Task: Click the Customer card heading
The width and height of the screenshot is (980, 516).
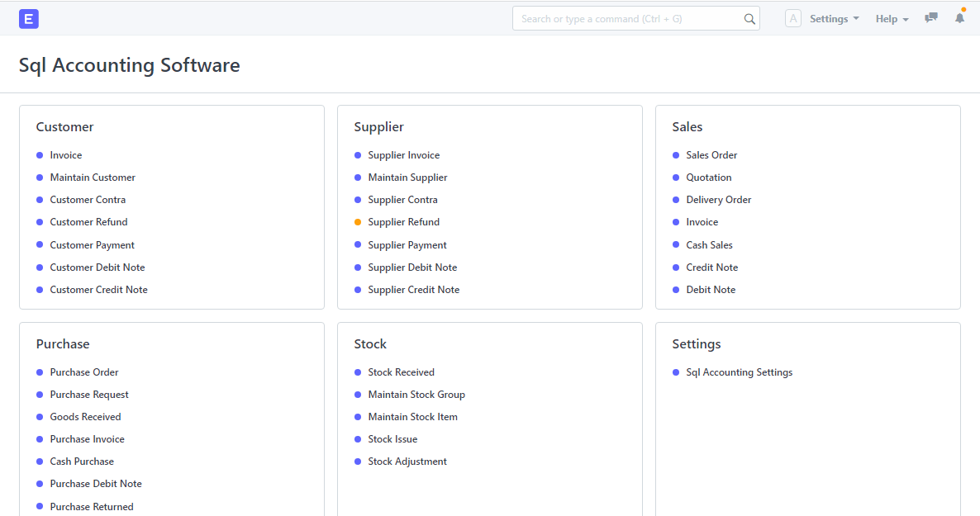Action: (64, 127)
